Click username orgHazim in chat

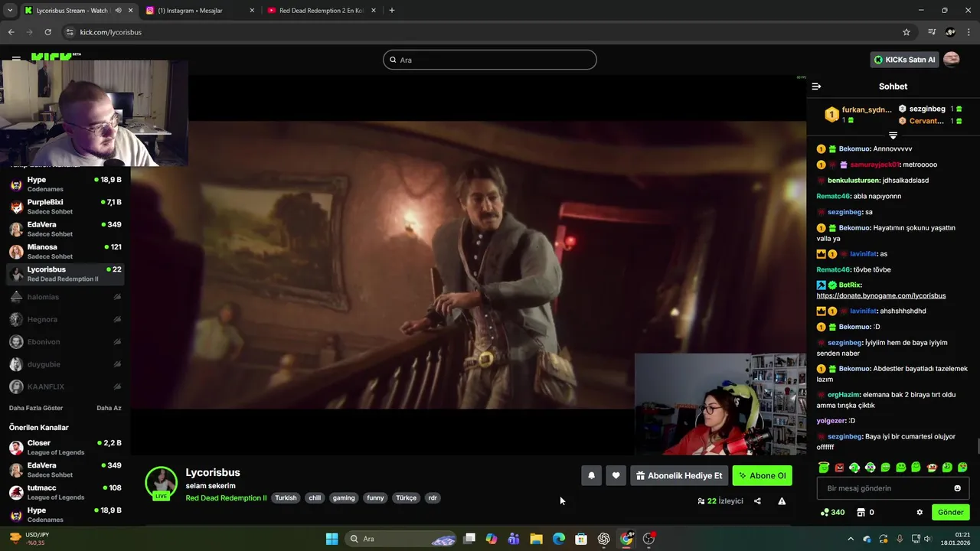click(844, 394)
